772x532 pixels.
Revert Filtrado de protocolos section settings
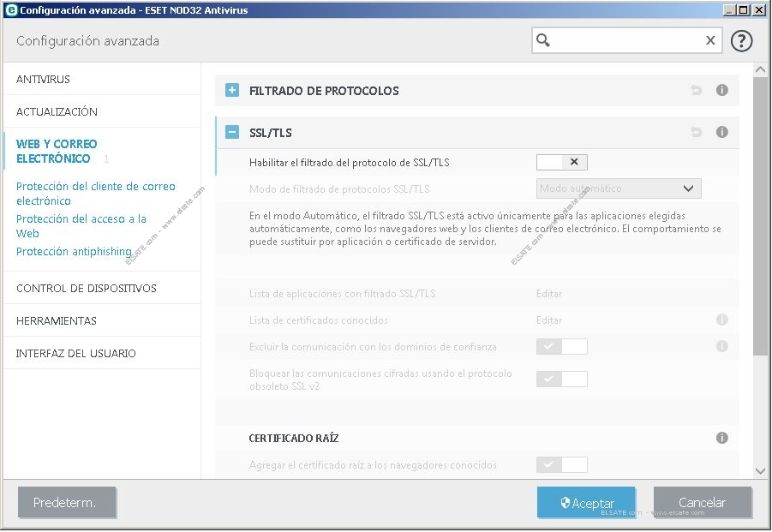click(x=697, y=90)
